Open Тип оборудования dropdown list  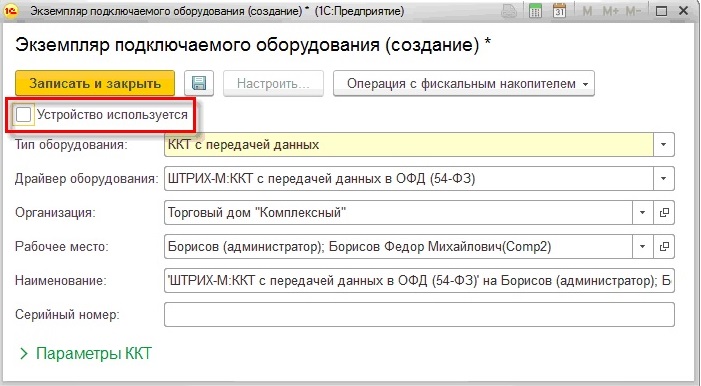pos(663,144)
